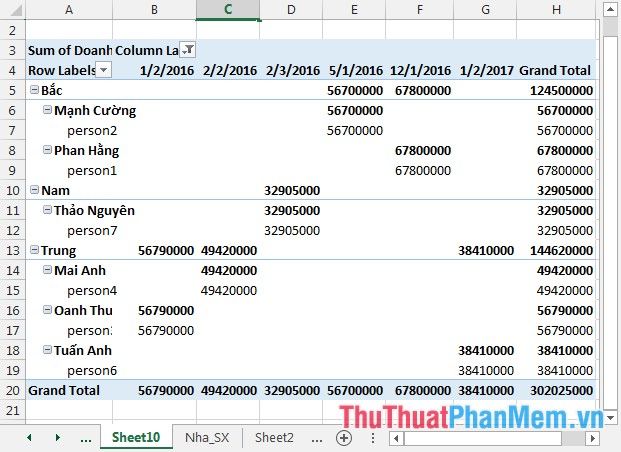Screen dimensions: 621x452
Task: Collapse the Phan Hằng group
Action: tap(47, 150)
